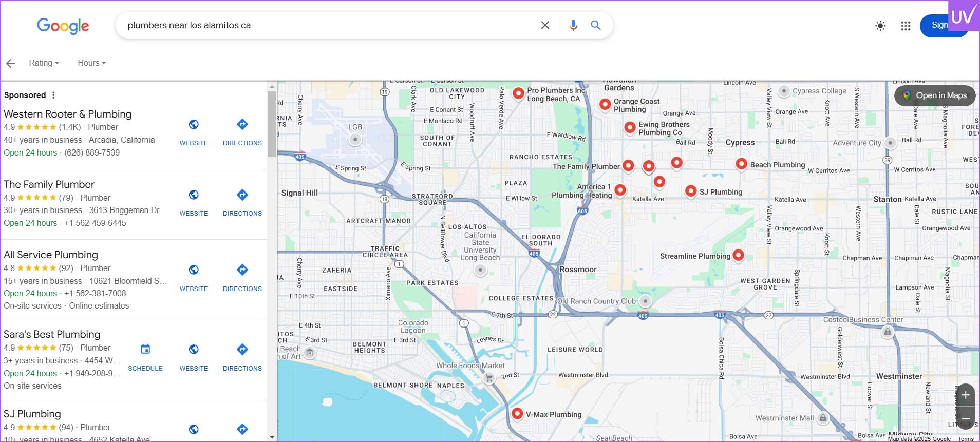Viewport: 980px width, 442px height.
Task: Select The Family Plumber map pin
Action: (x=628, y=165)
